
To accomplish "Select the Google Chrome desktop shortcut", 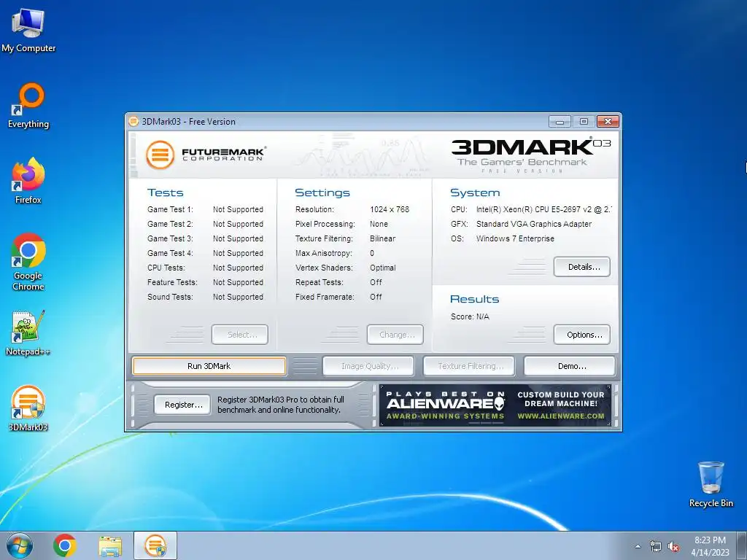I will pos(28,262).
